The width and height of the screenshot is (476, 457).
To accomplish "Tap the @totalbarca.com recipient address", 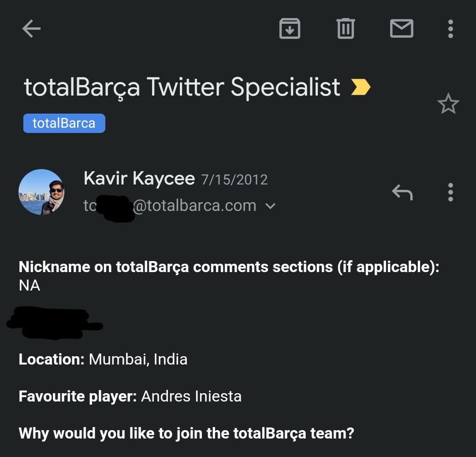I will (194, 206).
